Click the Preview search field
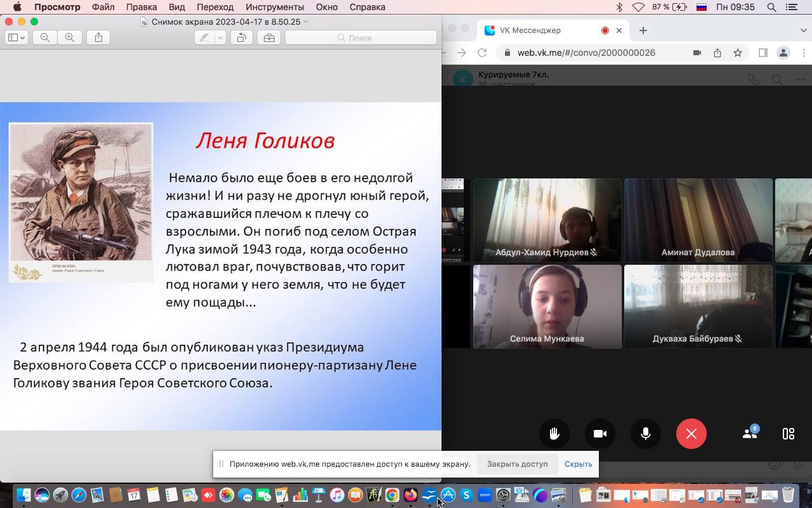This screenshot has height=508, width=812. click(360, 37)
